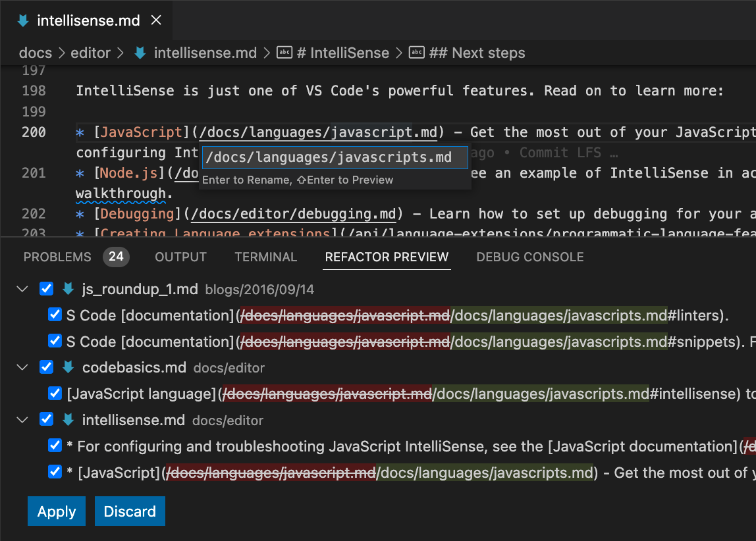The image size is (756, 541).
Task: Switch to the TERMINAL panel tab
Action: point(265,257)
